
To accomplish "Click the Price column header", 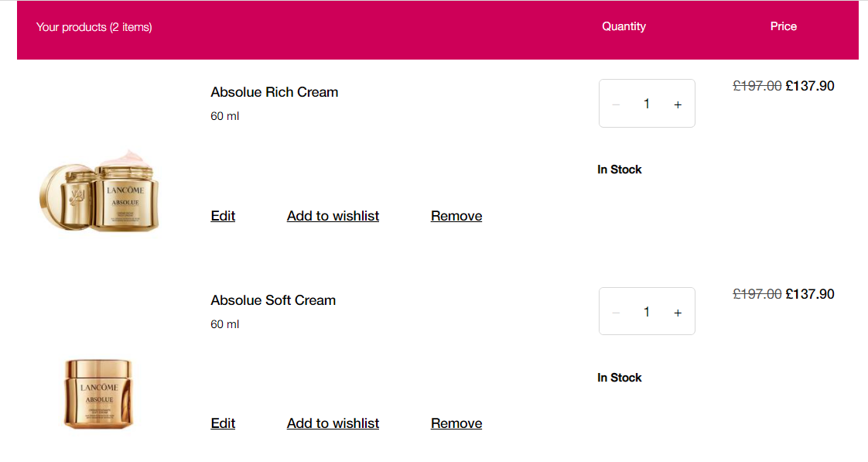I will point(784,26).
